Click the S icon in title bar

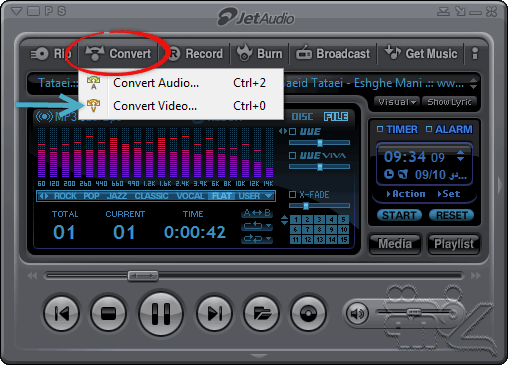coord(61,11)
